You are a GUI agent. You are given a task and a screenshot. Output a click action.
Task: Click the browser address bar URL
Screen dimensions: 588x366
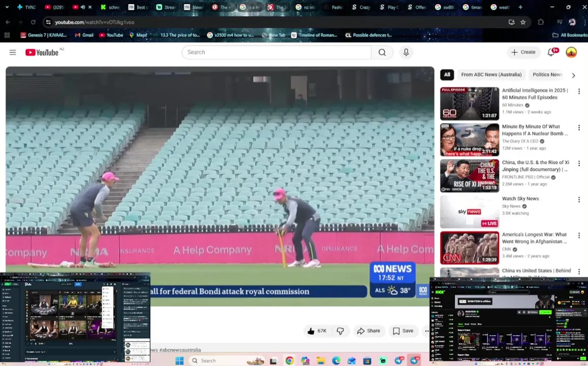coord(95,22)
